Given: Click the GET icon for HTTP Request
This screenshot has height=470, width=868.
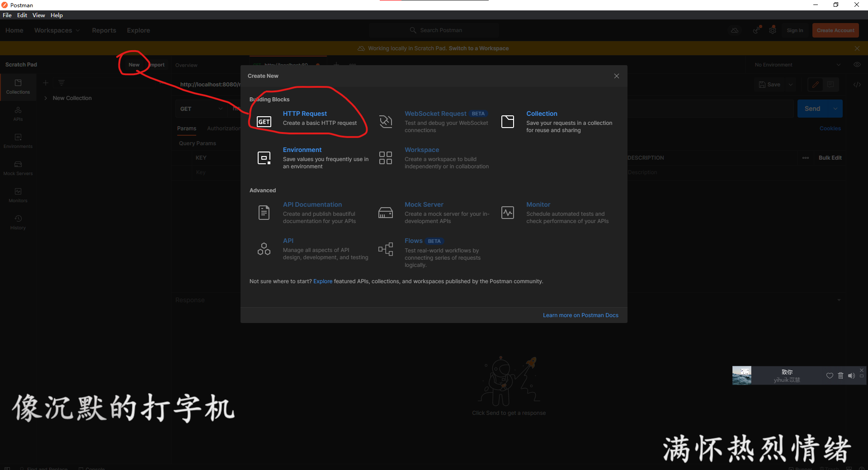Looking at the screenshot, I should tap(264, 122).
